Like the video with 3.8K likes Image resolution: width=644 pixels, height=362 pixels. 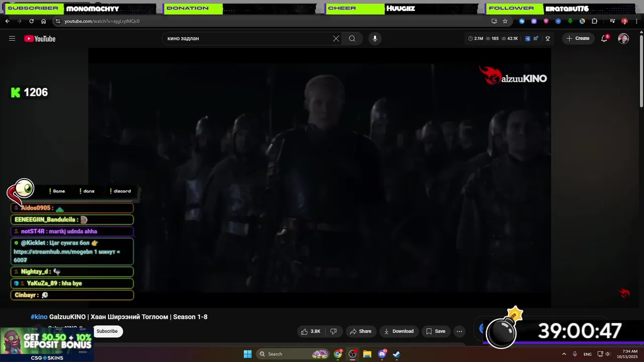pos(310,331)
